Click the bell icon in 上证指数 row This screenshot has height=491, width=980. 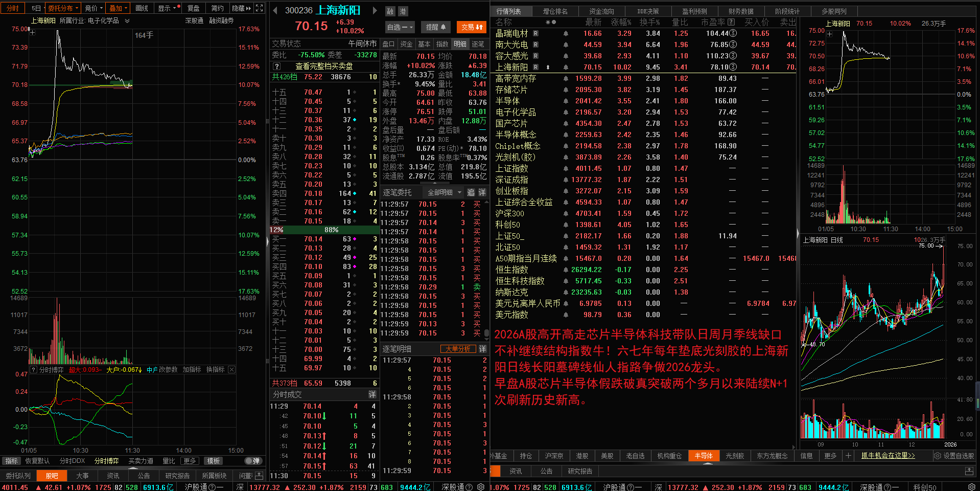[x=566, y=168]
